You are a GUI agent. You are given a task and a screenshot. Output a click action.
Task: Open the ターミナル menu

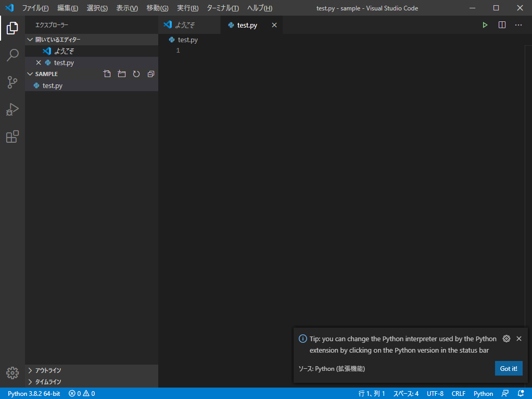pos(222,8)
